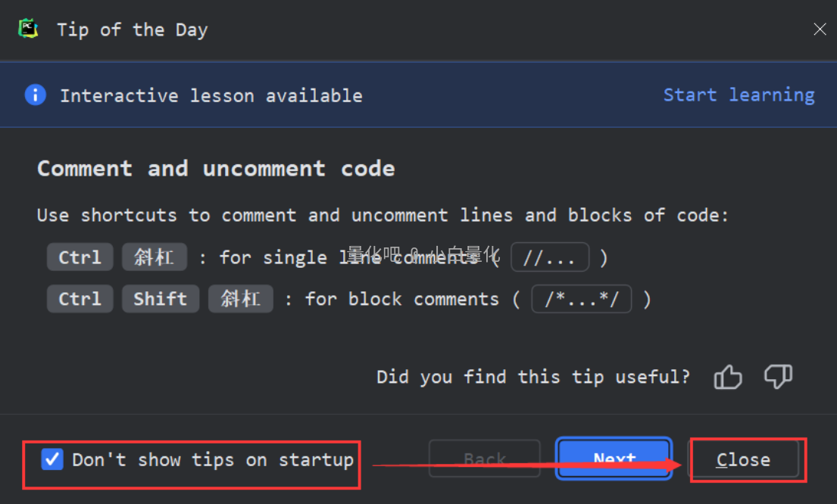Click the /*...*/ code sample box

click(x=582, y=299)
